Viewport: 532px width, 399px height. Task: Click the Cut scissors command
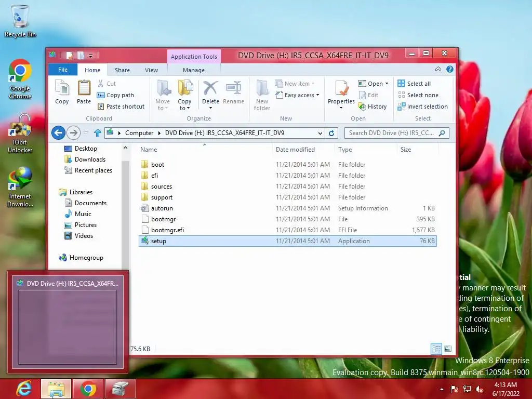click(x=107, y=84)
